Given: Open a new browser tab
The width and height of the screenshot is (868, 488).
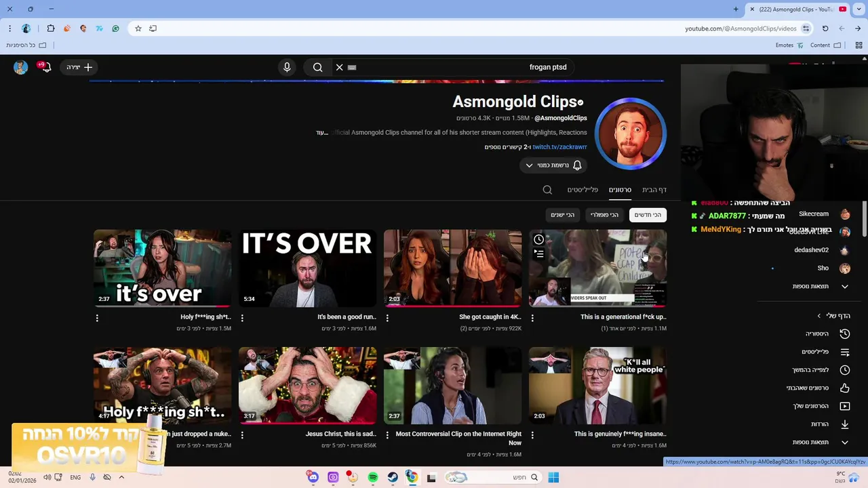Looking at the screenshot, I should tap(736, 9).
